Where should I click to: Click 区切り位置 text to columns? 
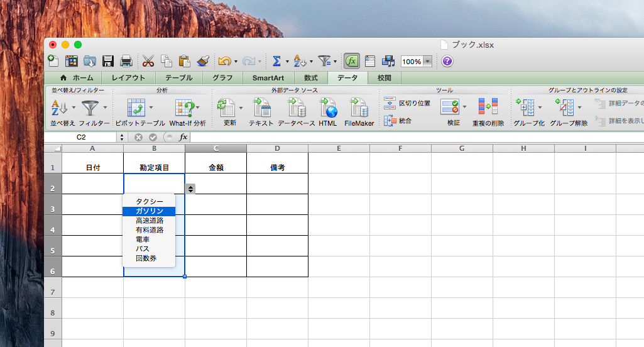coord(407,103)
